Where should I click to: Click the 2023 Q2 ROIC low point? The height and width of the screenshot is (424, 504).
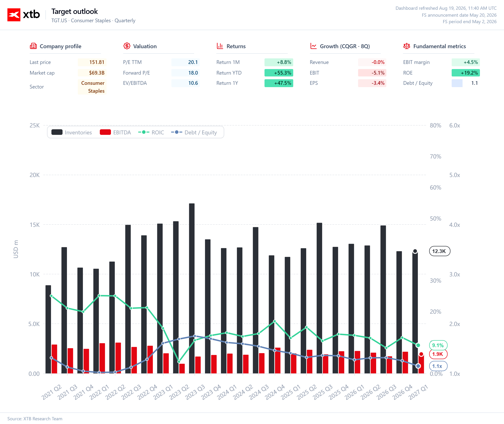point(179,361)
